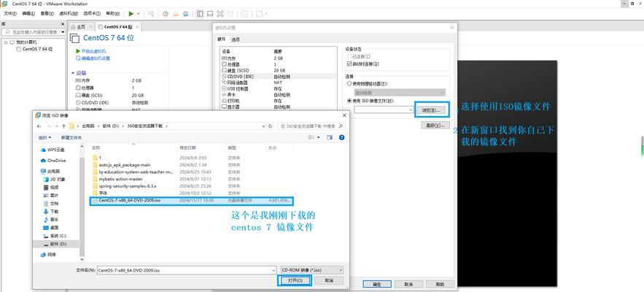The image size is (644, 292).
Task: Close the CentOS 7 64 位 tab X icon
Action: coord(137,27)
